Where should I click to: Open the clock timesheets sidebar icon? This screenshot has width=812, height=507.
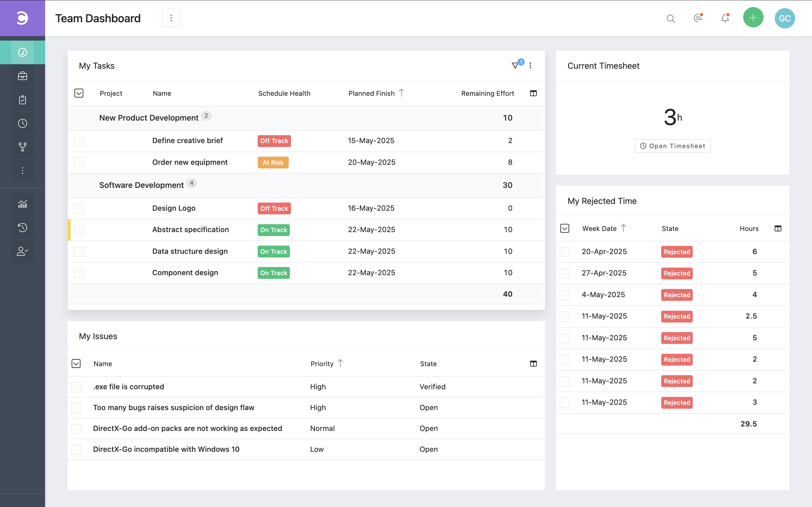point(23,123)
